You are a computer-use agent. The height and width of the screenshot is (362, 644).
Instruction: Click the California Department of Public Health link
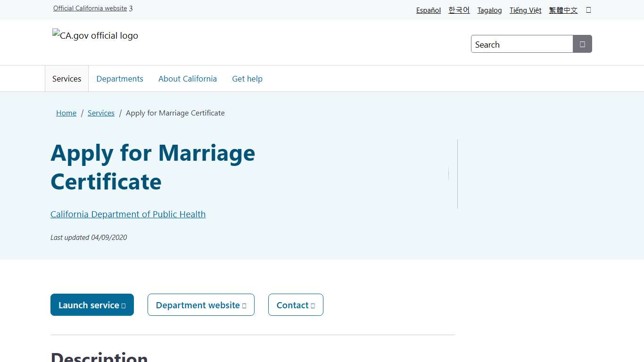pyautogui.click(x=128, y=214)
